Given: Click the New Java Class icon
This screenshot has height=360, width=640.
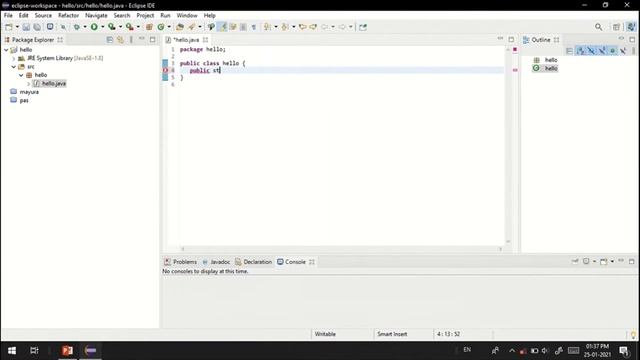Looking at the screenshot, I should pyautogui.click(x=161, y=27).
